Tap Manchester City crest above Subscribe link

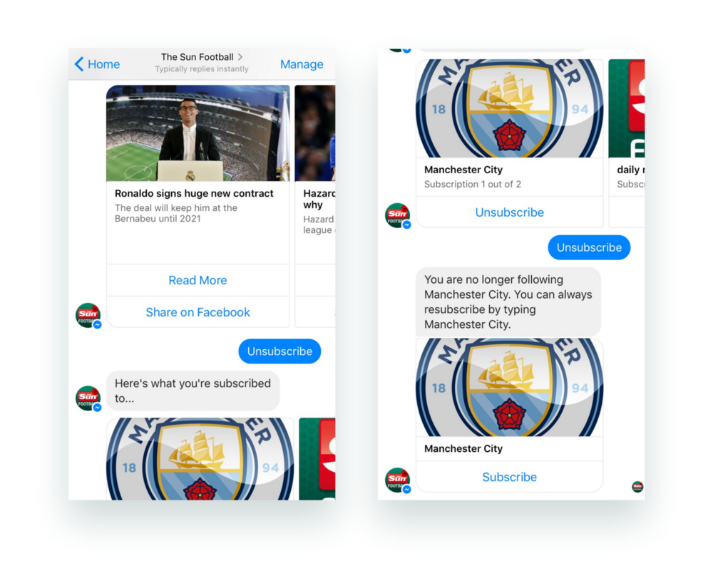510,388
